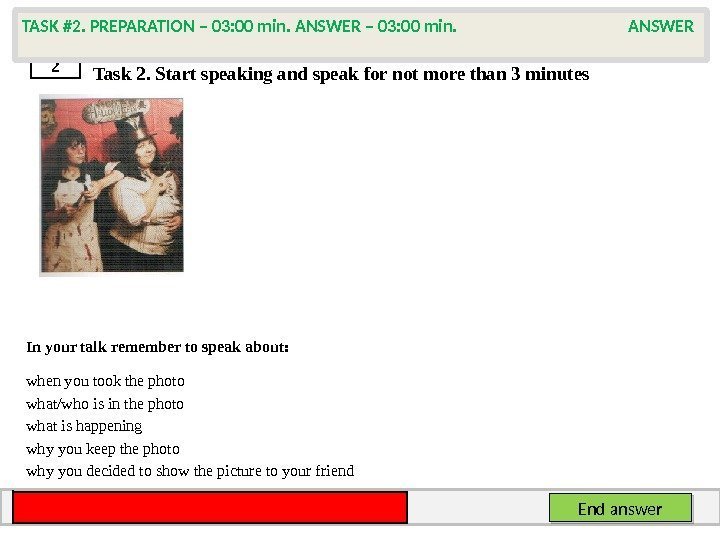Select 'why you decided to show the picture' line
Viewport: 720px width, 540px height.
190,471
